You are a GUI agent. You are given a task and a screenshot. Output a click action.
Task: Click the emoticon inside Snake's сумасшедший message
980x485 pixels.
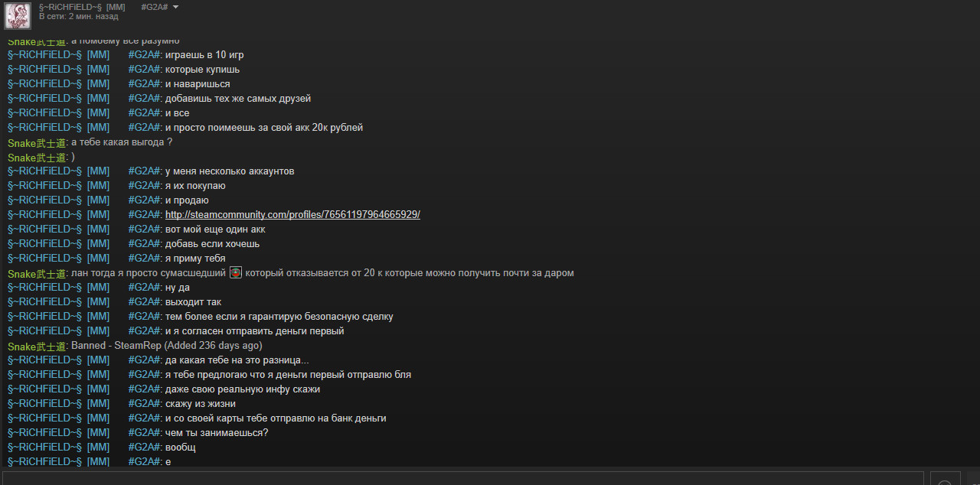[236, 273]
